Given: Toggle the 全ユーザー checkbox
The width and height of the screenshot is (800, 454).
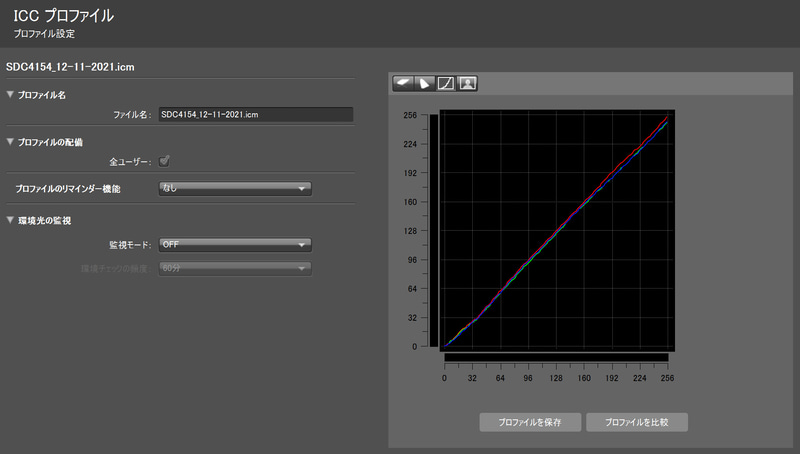Looking at the screenshot, I should 164,161.
